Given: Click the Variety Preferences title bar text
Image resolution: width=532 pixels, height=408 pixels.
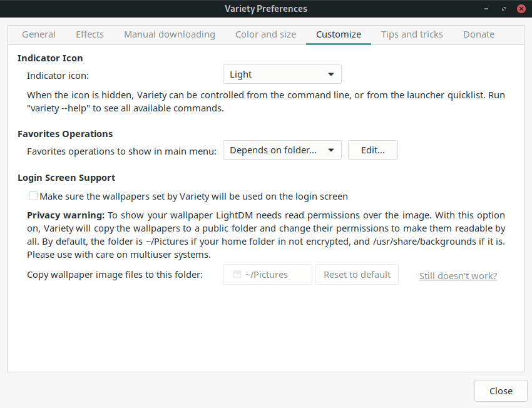Looking at the screenshot, I should pyautogui.click(x=266, y=9).
